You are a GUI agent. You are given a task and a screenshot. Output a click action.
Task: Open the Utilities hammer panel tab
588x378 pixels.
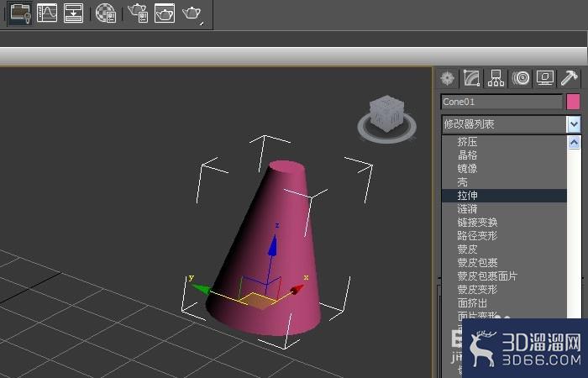[x=570, y=78]
